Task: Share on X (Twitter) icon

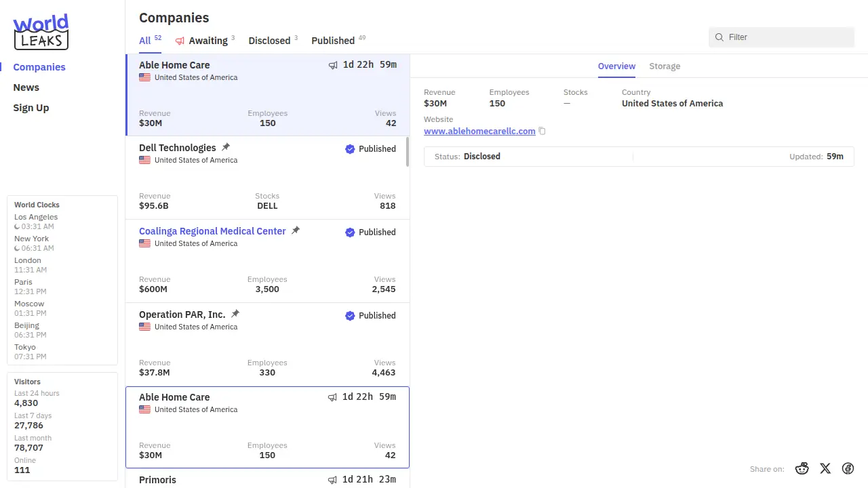Action: (825, 468)
